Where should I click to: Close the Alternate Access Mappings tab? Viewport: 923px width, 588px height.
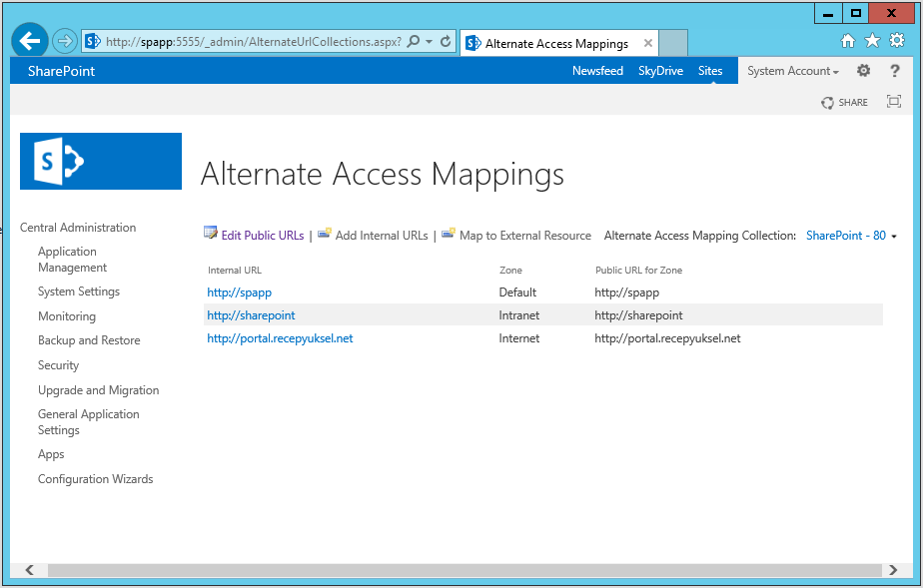[x=647, y=43]
